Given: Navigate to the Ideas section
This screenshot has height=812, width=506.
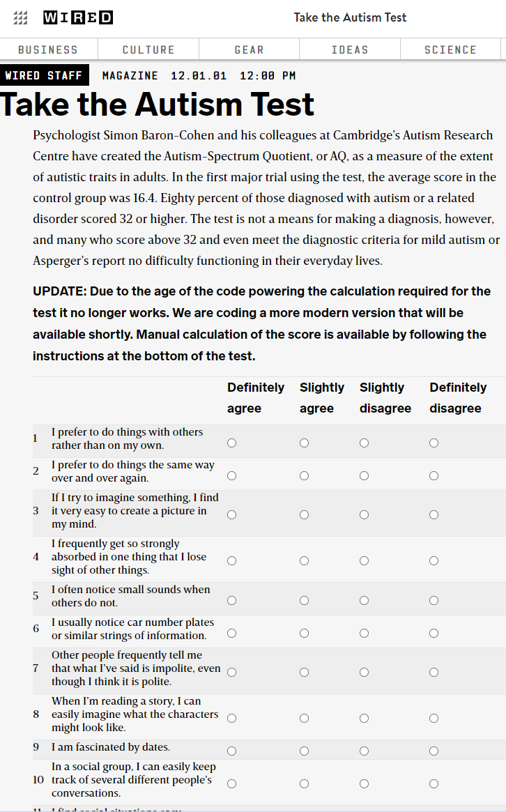Looking at the screenshot, I should click(x=350, y=49).
